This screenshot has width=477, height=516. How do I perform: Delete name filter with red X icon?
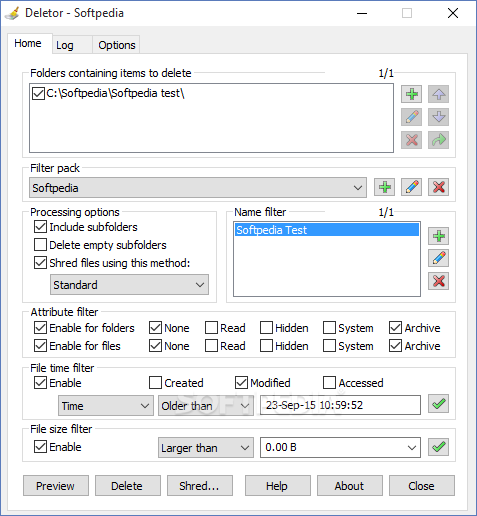click(x=438, y=281)
